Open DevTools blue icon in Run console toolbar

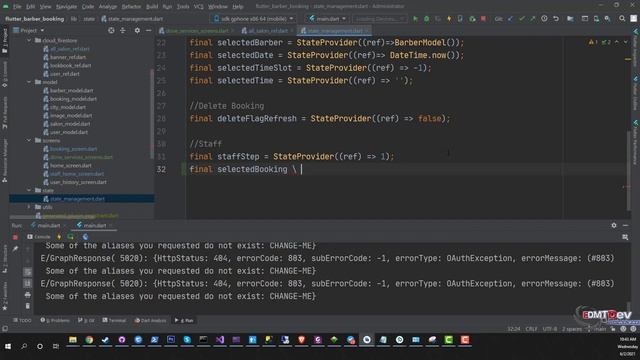[85, 237]
